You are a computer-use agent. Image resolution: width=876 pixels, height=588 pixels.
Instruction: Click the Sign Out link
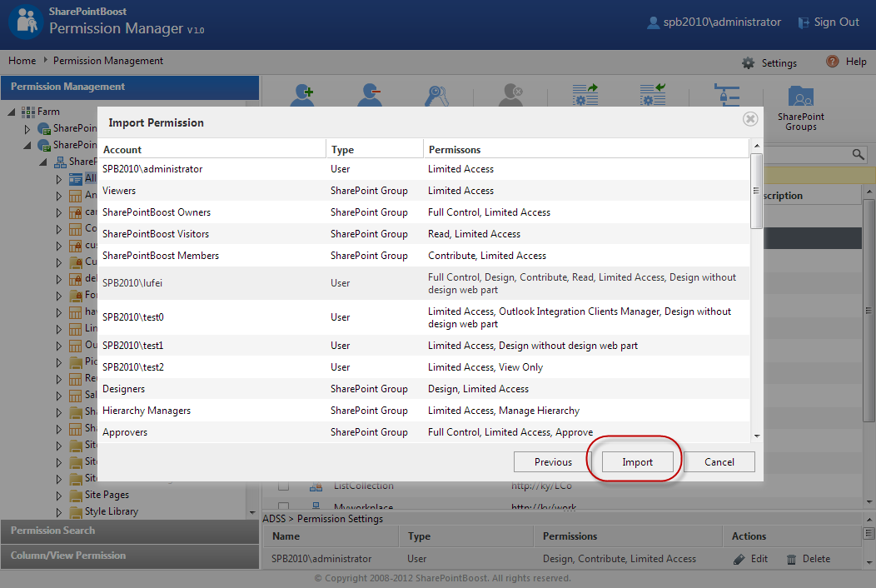pos(836,22)
